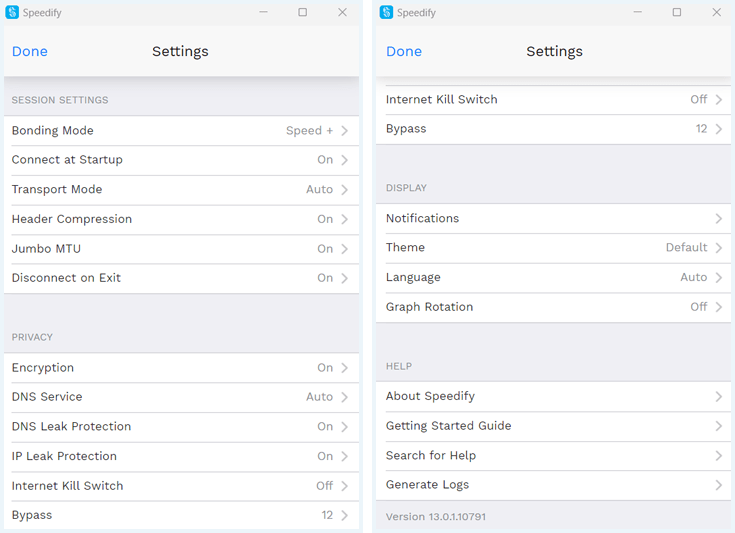Open the Getting Started Guide
735x533 pixels.
pyautogui.click(x=553, y=426)
